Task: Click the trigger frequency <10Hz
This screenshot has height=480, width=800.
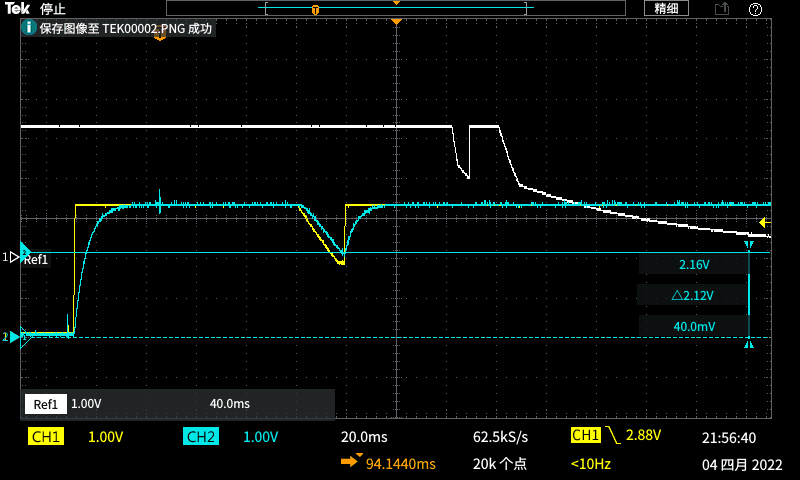Action: click(591, 464)
